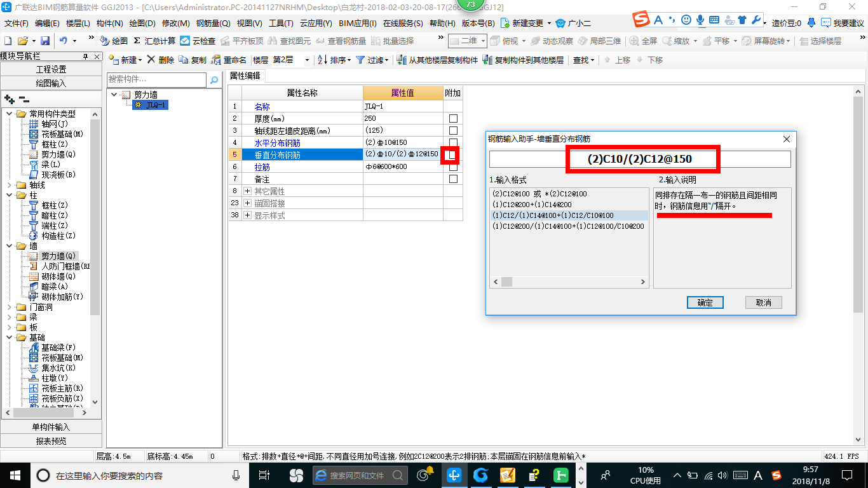Viewport: 868px width, 488px height.
Task: Click the new file icon in toolbar
Action: pos(8,41)
